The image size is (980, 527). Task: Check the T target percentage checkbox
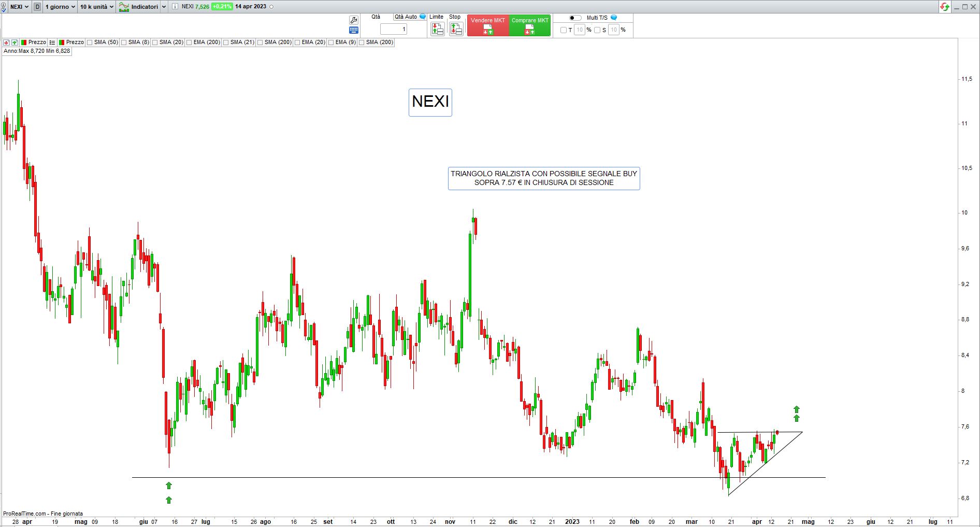pyautogui.click(x=564, y=30)
